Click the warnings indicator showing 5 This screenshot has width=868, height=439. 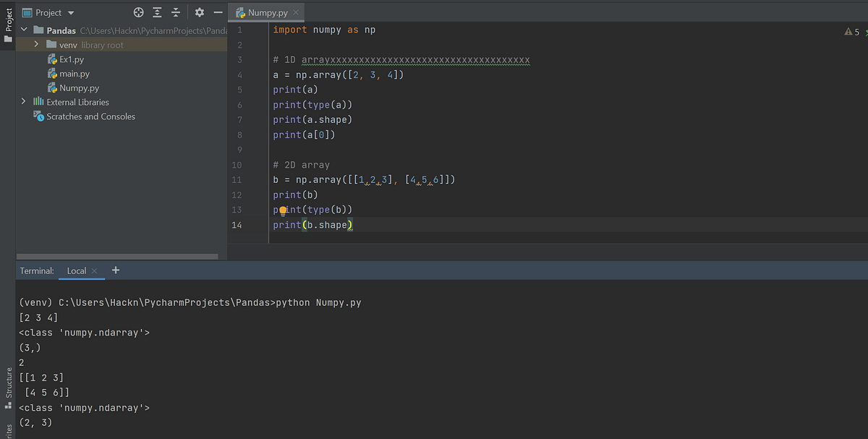pyautogui.click(x=852, y=32)
